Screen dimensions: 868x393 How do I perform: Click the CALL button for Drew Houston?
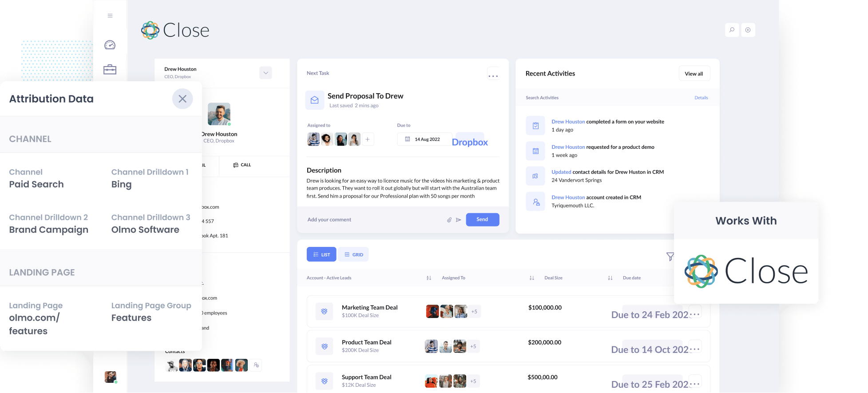242,165
